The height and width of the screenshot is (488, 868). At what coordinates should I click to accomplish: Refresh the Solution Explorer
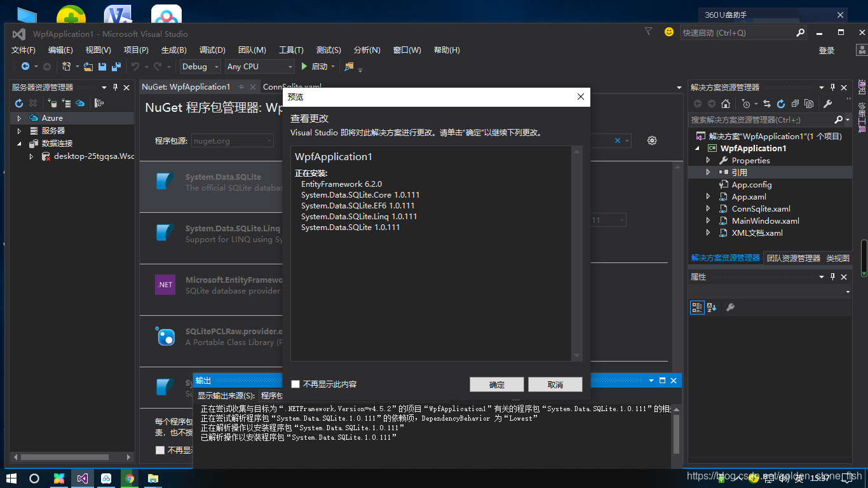coord(780,104)
